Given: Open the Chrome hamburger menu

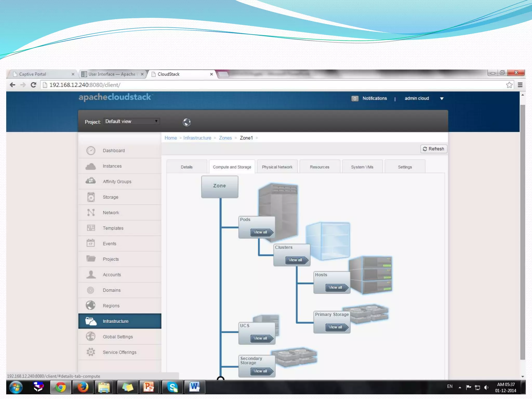Looking at the screenshot, I should (520, 85).
